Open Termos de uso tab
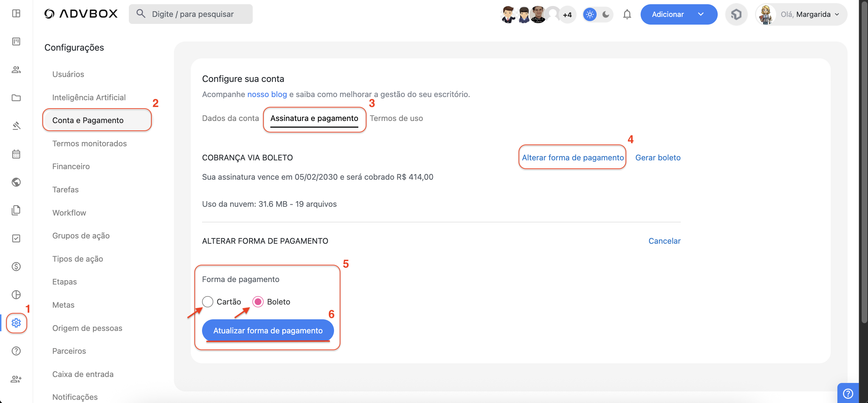This screenshot has height=403, width=868. click(x=396, y=119)
